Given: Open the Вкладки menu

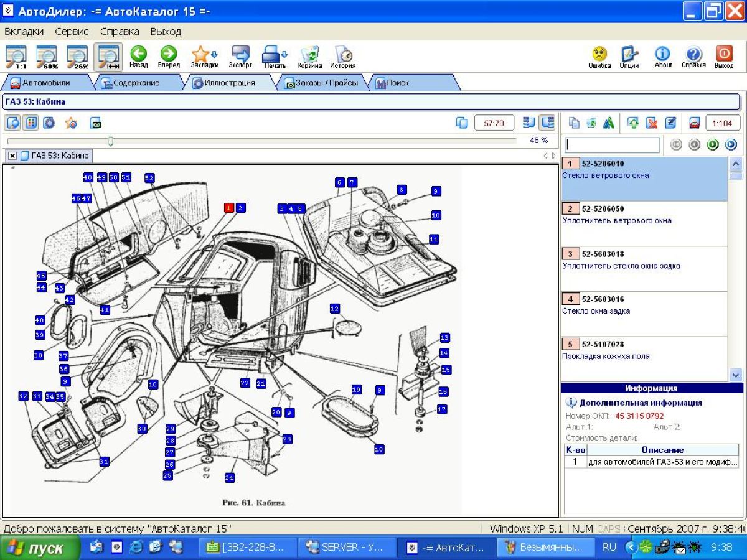Looking at the screenshot, I should click(24, 31).
